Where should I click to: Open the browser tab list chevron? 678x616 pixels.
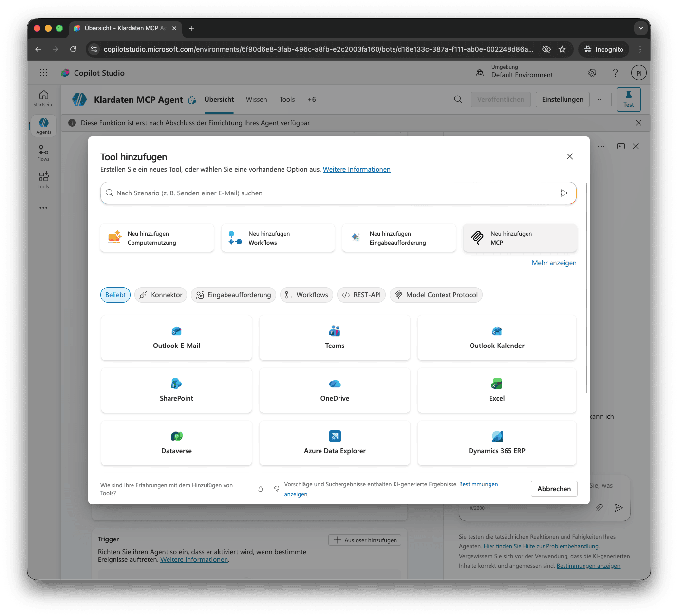(641, 28)
